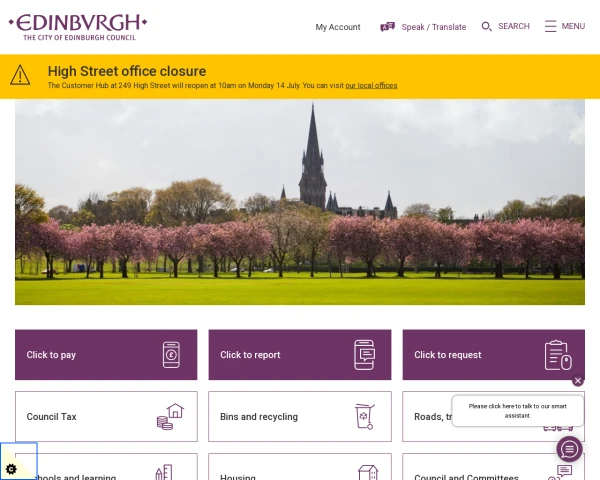Click the pencil and ruler schools icon
The height and width of the screenshot is (480, 600).
coord(164,472)
